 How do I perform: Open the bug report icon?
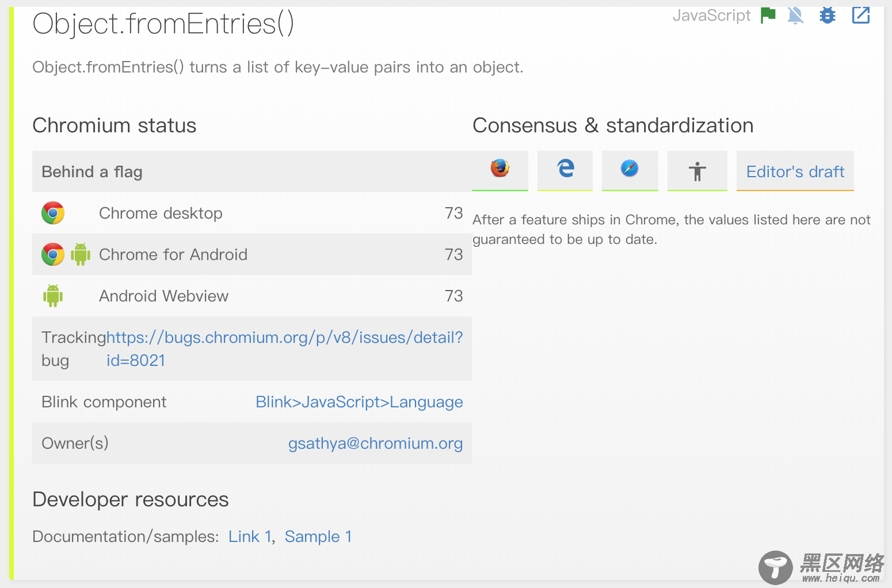(828, 16)
